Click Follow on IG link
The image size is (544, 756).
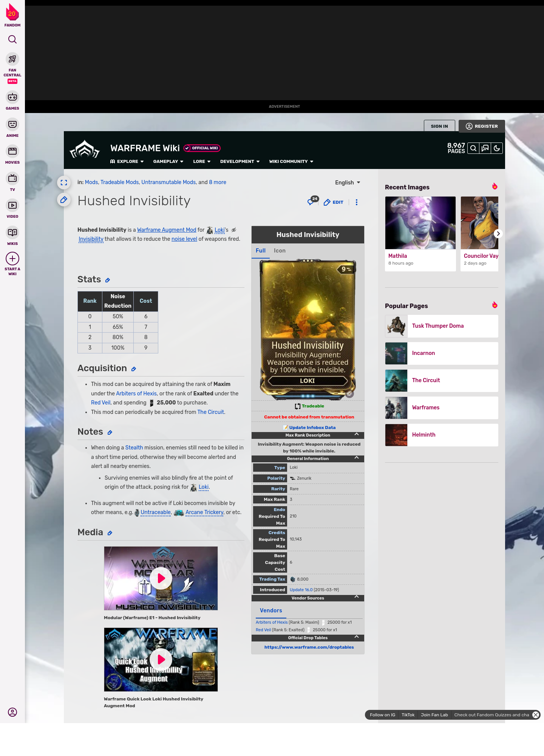point(382,715)
